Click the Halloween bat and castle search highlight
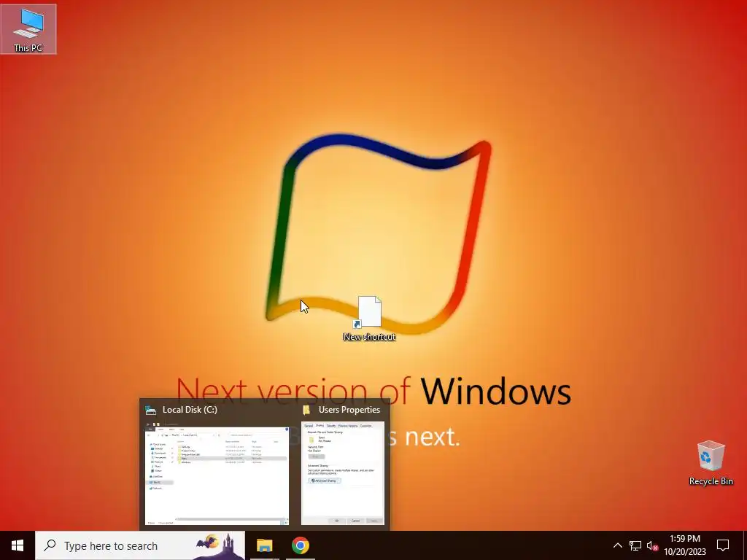The image size is (747, 560). 219,545
